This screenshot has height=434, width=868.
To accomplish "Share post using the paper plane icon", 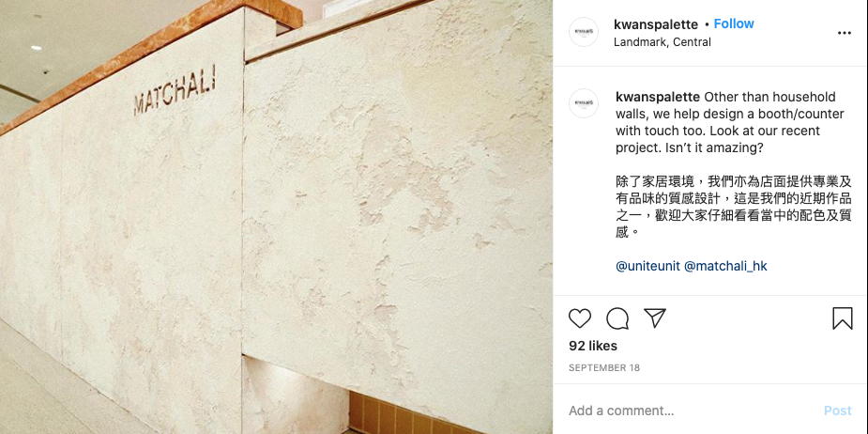I will (655, 318).
